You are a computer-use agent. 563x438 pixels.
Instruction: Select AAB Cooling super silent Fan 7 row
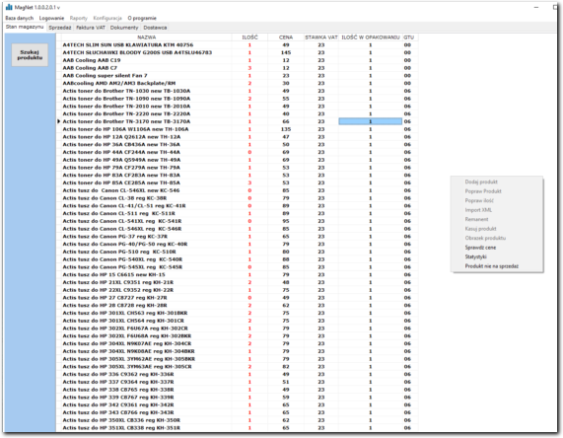237,76
